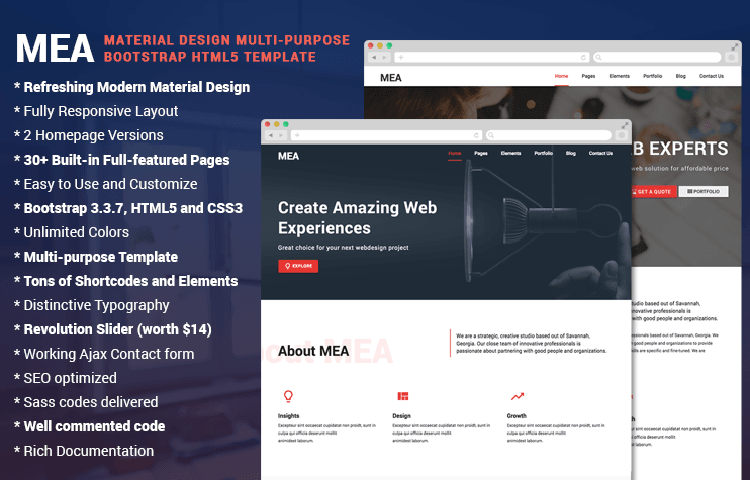Image resolution: width=750 pixels, height=480 pixels.
Task: Click the front browser address bar
Action: 386,135
